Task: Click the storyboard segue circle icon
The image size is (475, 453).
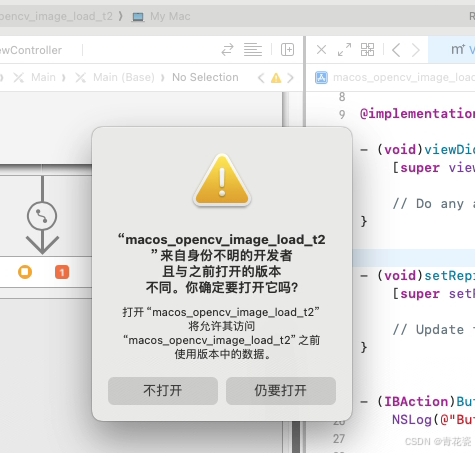Action: pyautogui.click(x=42, y=216)
